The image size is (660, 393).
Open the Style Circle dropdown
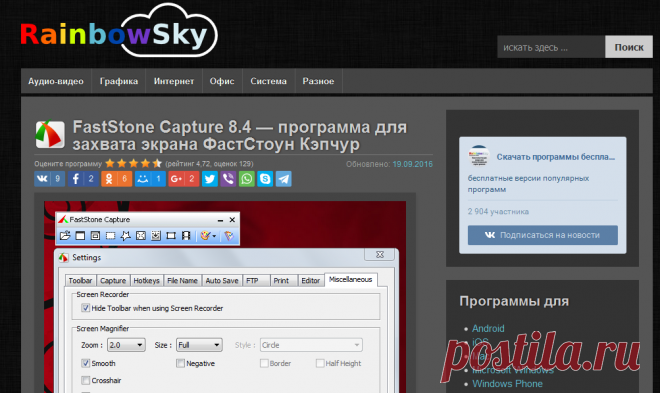311,345
